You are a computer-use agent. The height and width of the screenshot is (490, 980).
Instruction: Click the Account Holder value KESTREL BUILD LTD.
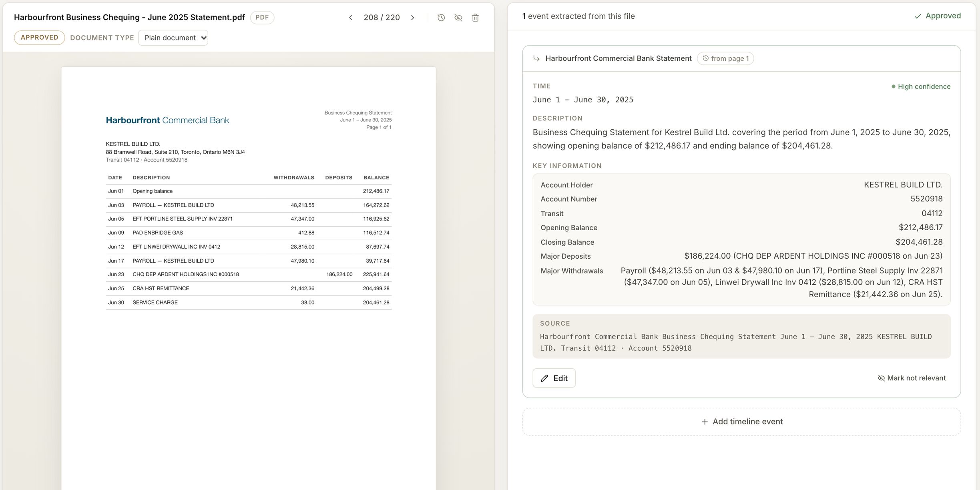pos(903,185)
